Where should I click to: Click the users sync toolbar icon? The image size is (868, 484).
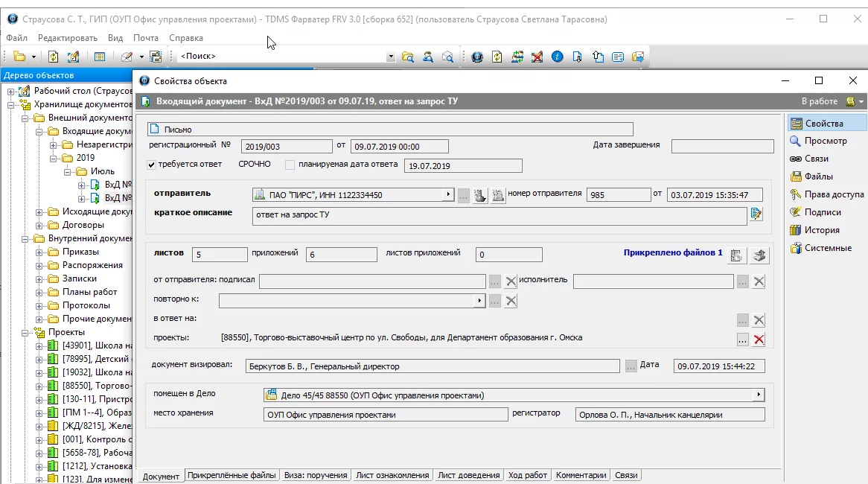pyautogui.click(x=517, y=57)
